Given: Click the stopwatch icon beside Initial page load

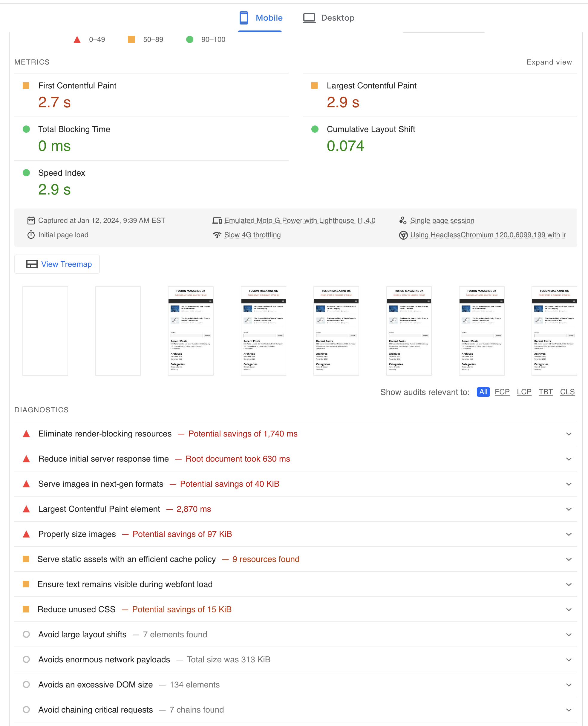Looking at the screenshot, I should pyautogui.click(x=31, y=235).
